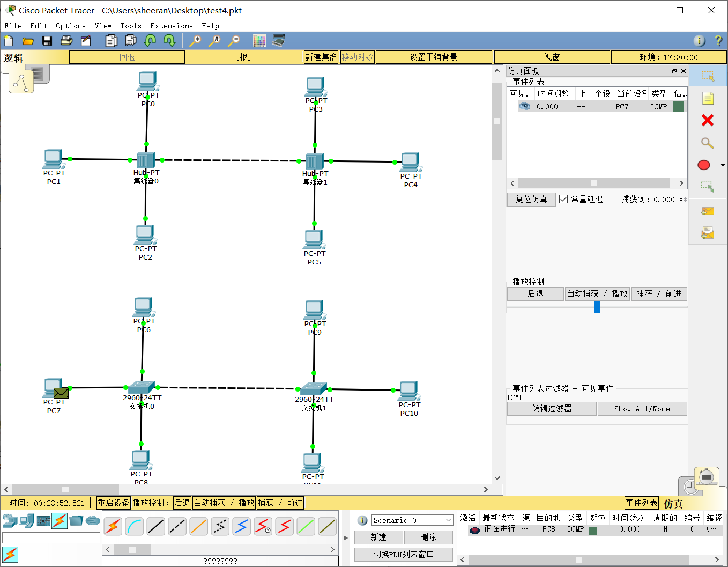Select switch 0 on the workspace
This screenshot has height=567, width=728.
(142, 388)
